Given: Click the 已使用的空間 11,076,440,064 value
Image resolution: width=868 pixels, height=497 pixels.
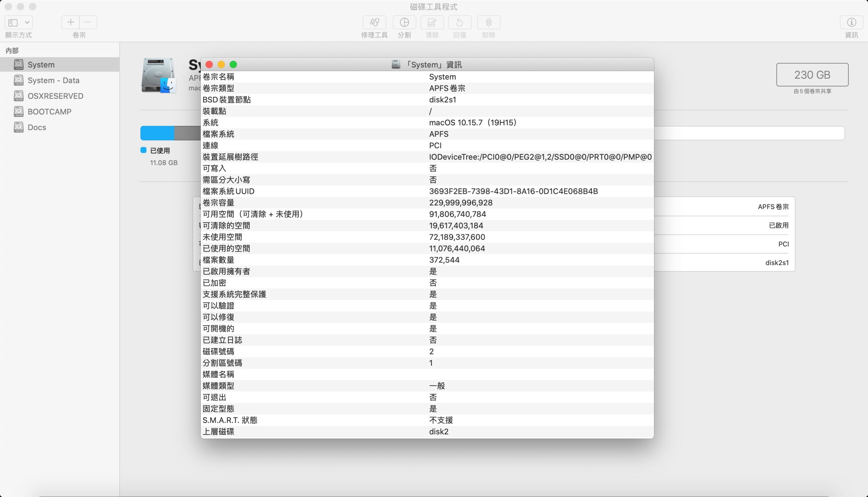Looking at the screenshot, I should pyautogui.click(x=457, y=249).
